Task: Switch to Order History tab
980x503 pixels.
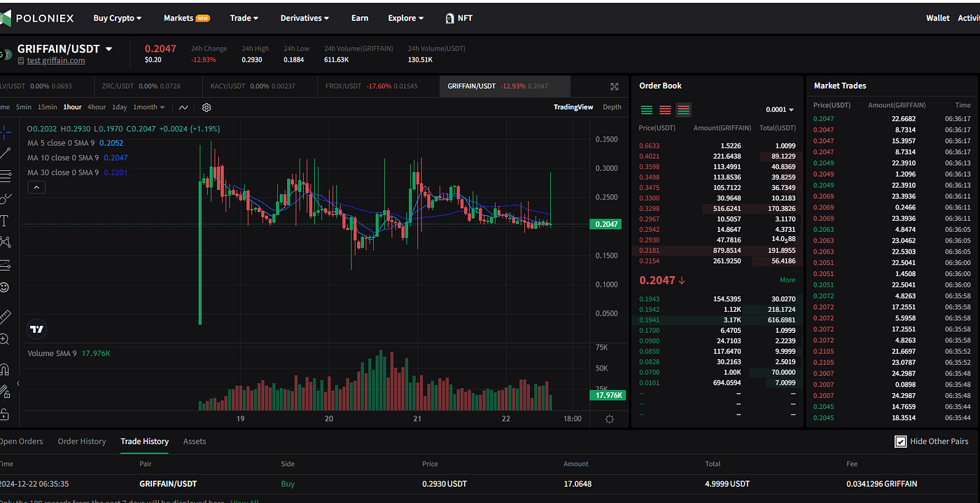Action: tap(82, 441)
